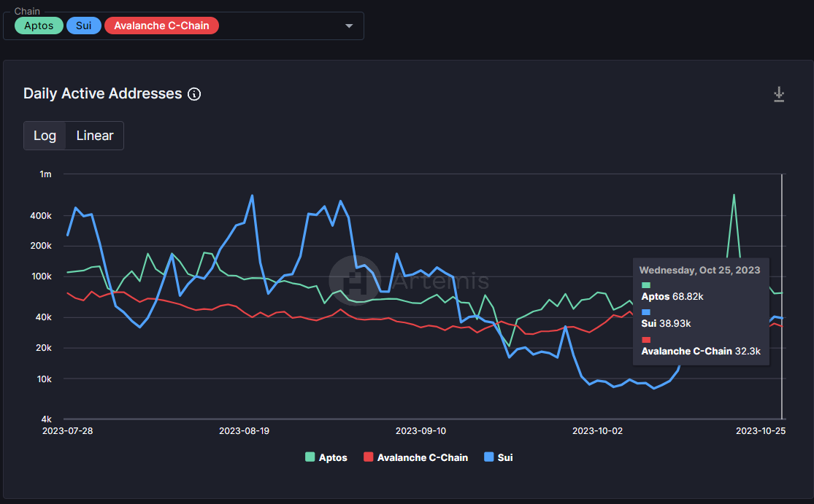Switch chart scale to Linear
The image size is (814, 504).
click(95, 136)
